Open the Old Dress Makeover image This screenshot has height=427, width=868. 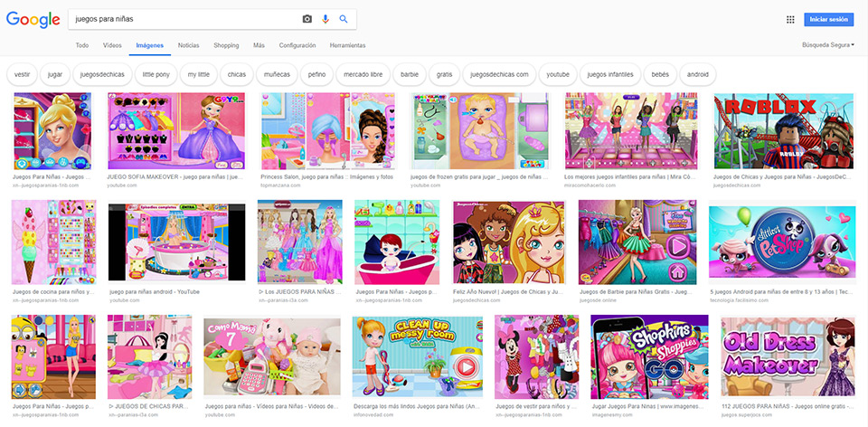coord(788,357)
